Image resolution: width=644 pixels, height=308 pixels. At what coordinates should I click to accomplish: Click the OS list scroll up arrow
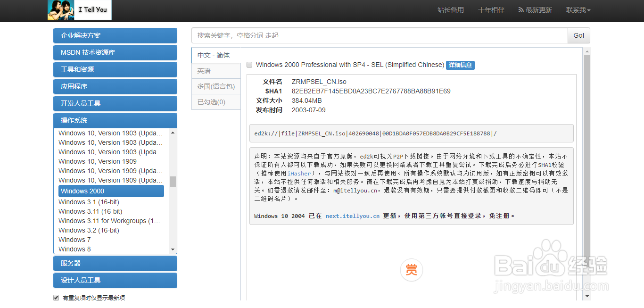click(173, 133)
